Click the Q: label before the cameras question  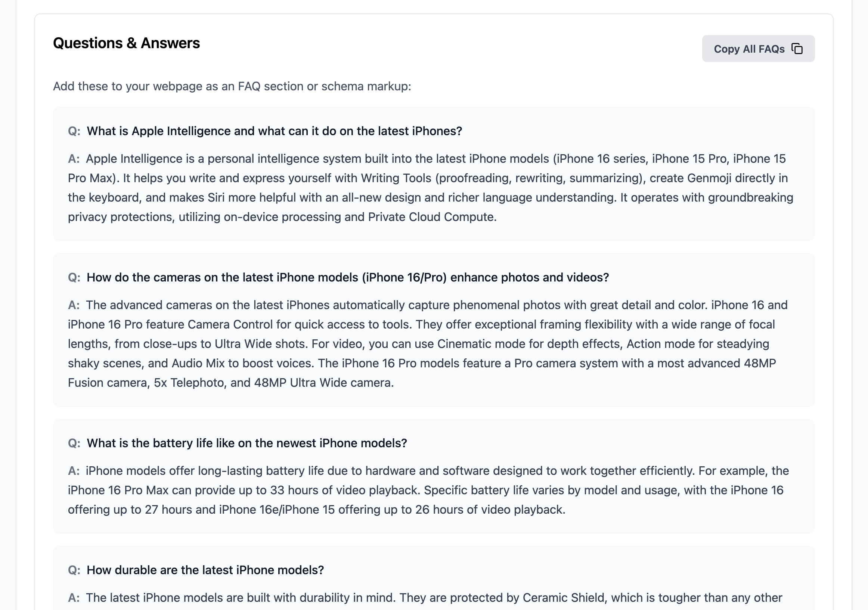coord(74,277)
